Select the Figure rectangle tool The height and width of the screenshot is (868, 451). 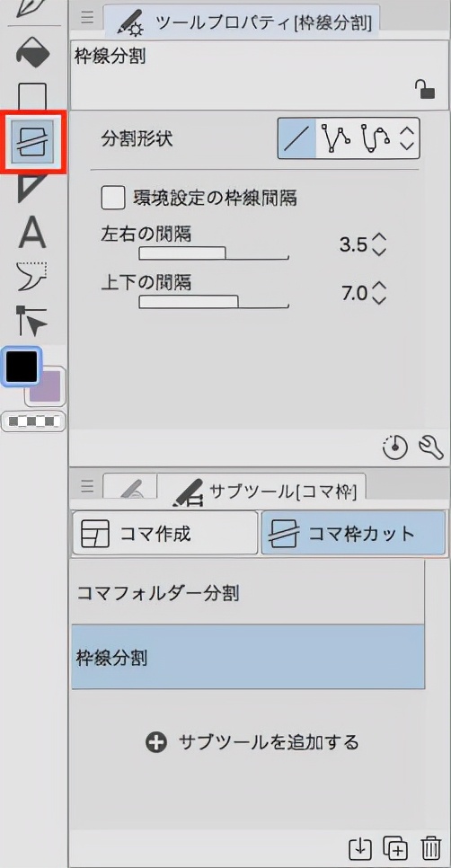pos(32,95)
